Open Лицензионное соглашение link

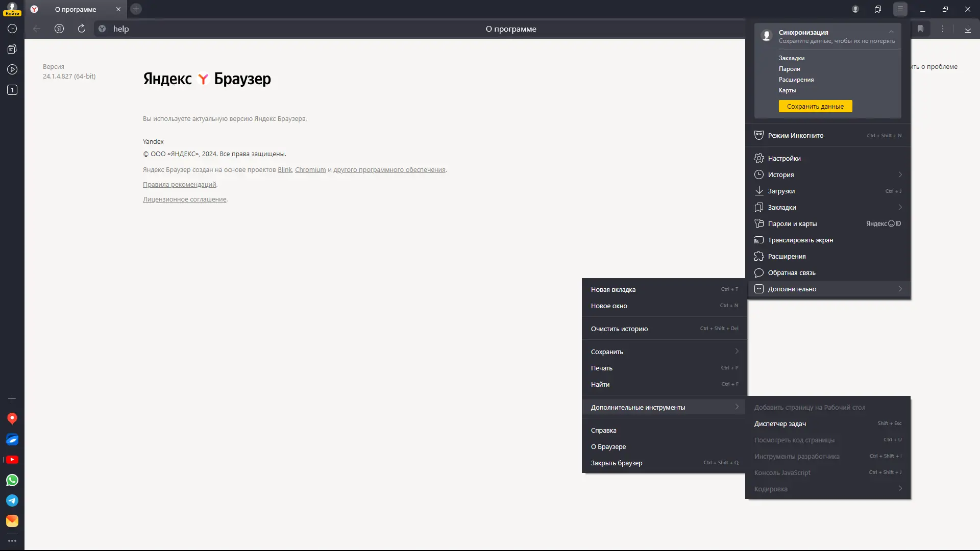pos(184,199)
